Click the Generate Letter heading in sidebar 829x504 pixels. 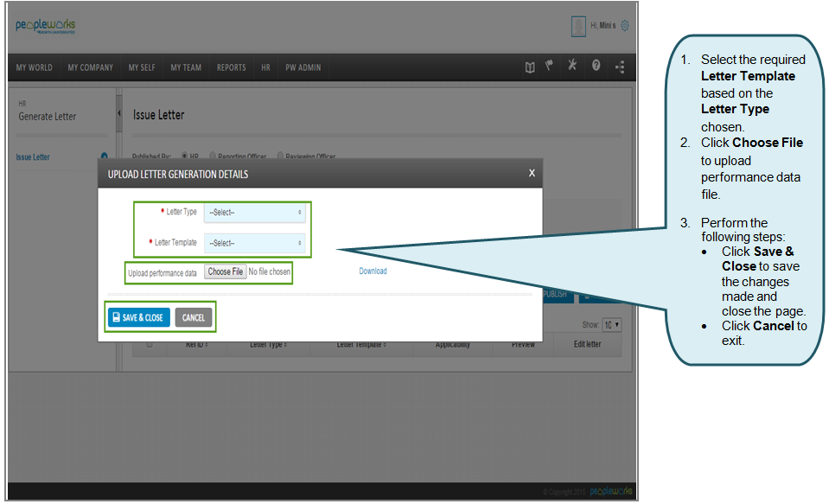47,117
